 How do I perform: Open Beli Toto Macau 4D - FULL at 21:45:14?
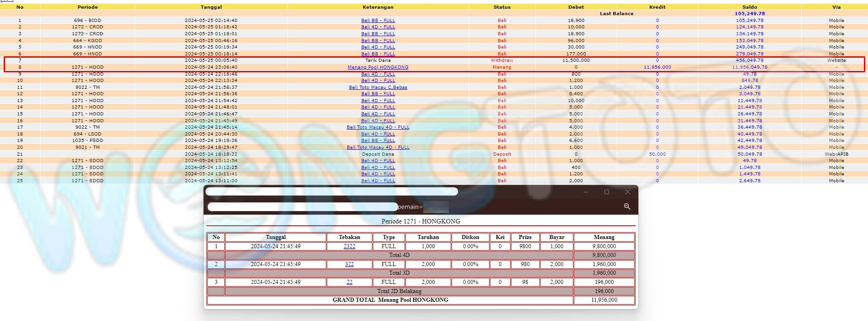(x=377, y=127)
